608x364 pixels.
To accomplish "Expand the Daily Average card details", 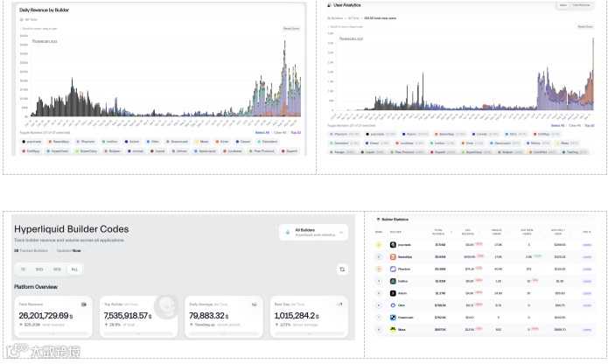I will [224, 333].
